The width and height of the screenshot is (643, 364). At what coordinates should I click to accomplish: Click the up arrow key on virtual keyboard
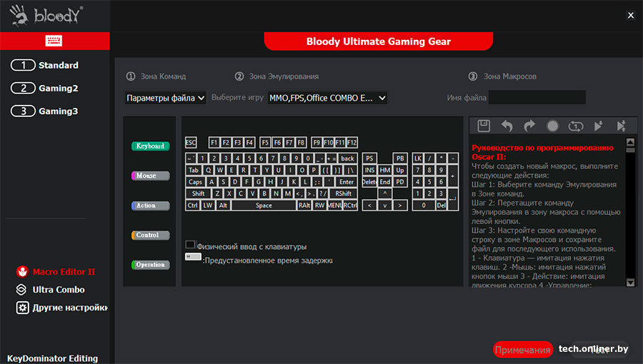pyautogui.click(x=384, y=193)
